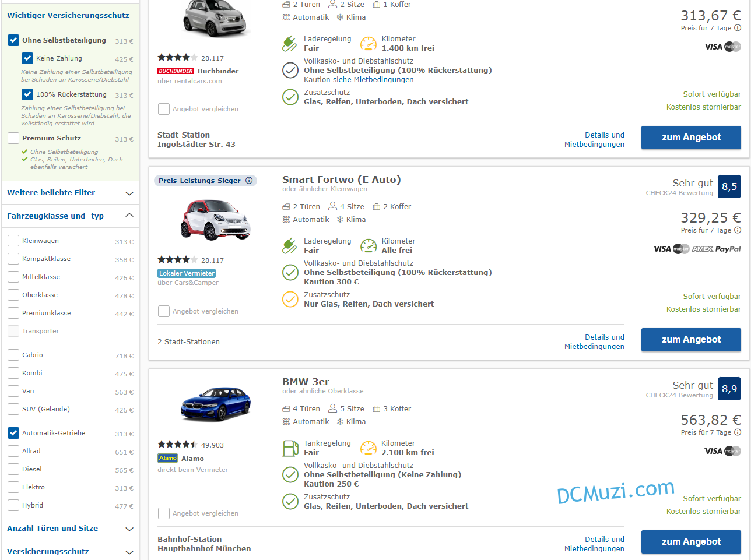The width and height of the screenshot is (751, 560).
Task: Click the info icon next to 313,67 price
Action: [738, 28]
